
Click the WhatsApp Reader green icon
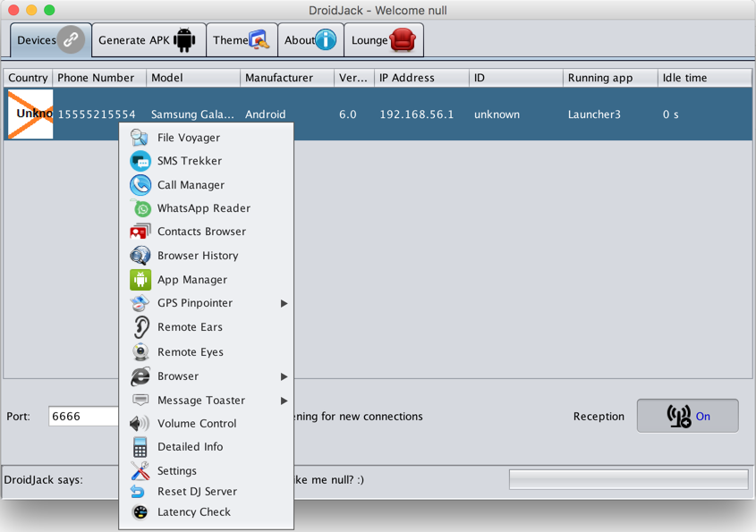tap(140, 208)
